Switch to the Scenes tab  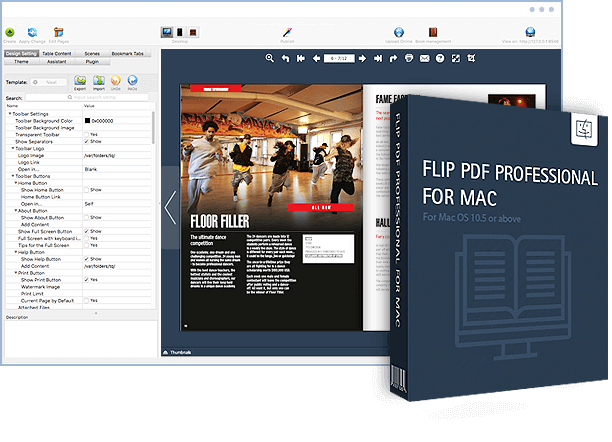92,53
